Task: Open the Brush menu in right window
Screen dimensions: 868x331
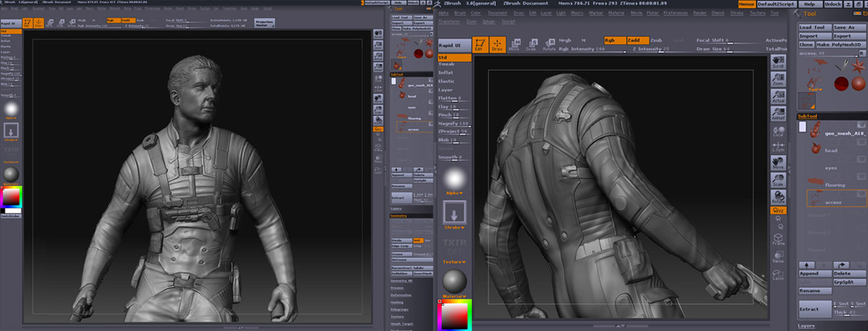Action: (460, 12)
